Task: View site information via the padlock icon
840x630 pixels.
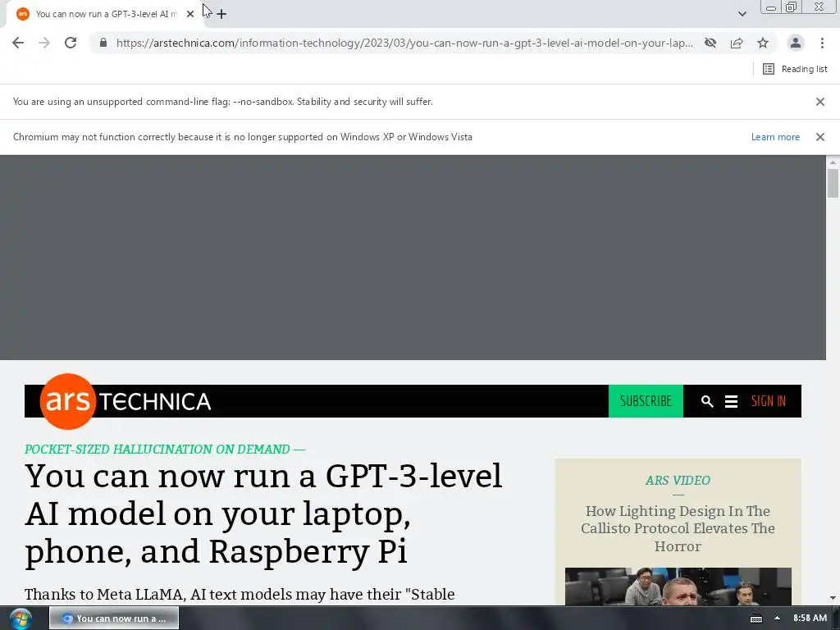Action: pyautogui.click(x=103, y=43)
